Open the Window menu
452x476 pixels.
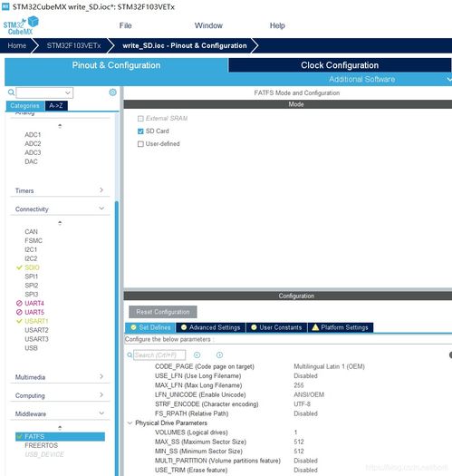[x=208, y=25]
